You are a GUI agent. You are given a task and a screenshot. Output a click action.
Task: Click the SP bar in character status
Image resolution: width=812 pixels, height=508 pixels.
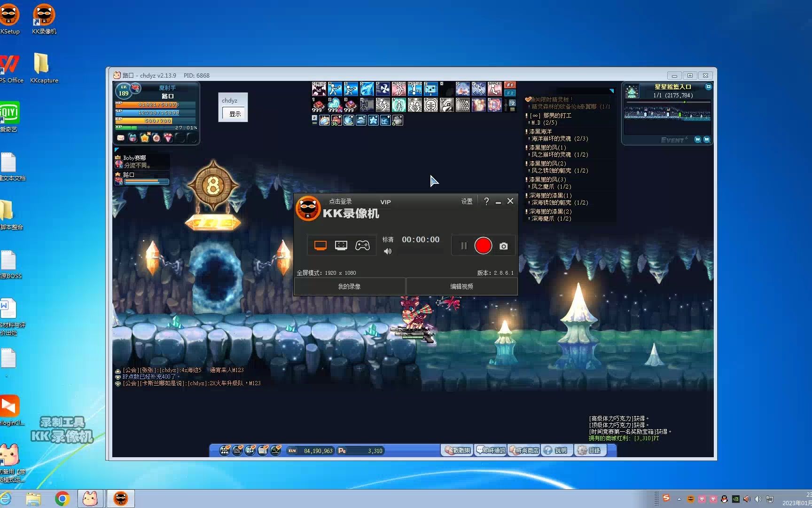click(x=155, y=112)
